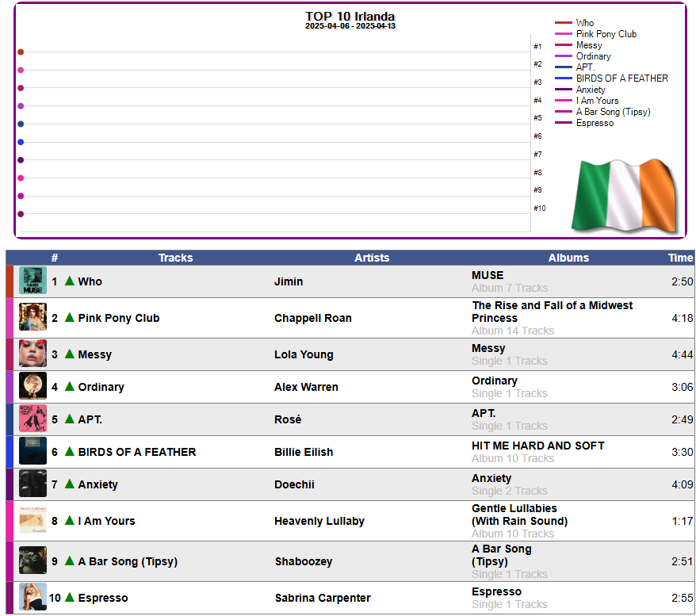Click the Tracks column header

coord(176,258)
